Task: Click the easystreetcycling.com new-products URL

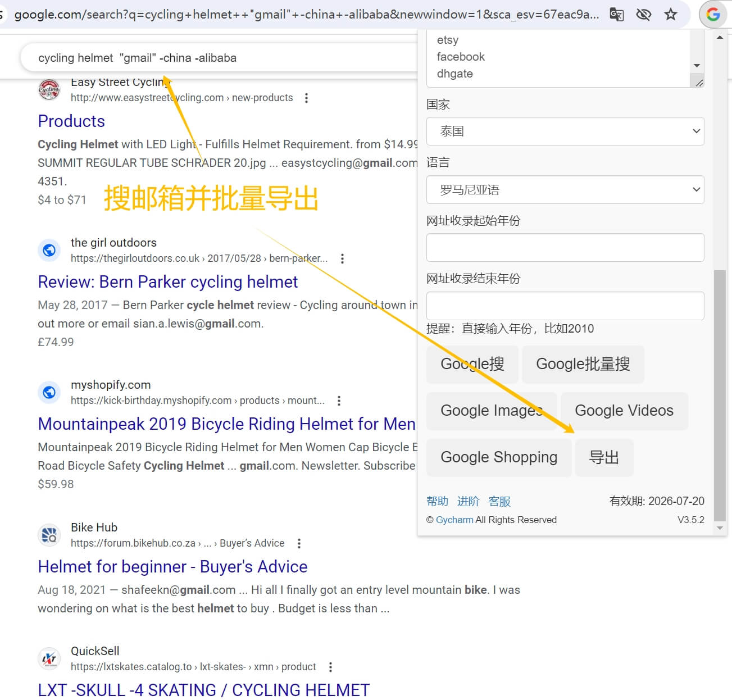Action: [x=181, y=98]
